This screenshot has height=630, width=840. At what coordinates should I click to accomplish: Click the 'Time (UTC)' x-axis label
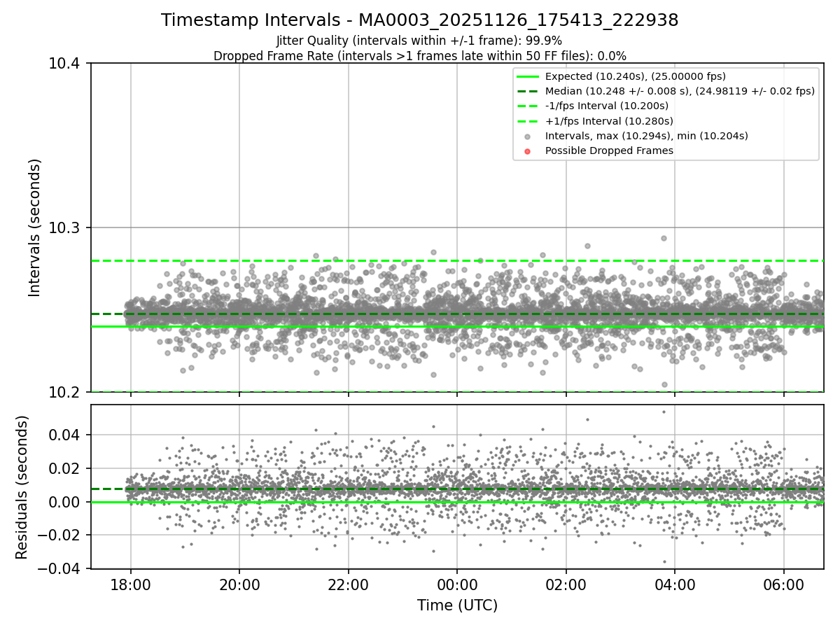pyautogui.click(x=457, y=605)
